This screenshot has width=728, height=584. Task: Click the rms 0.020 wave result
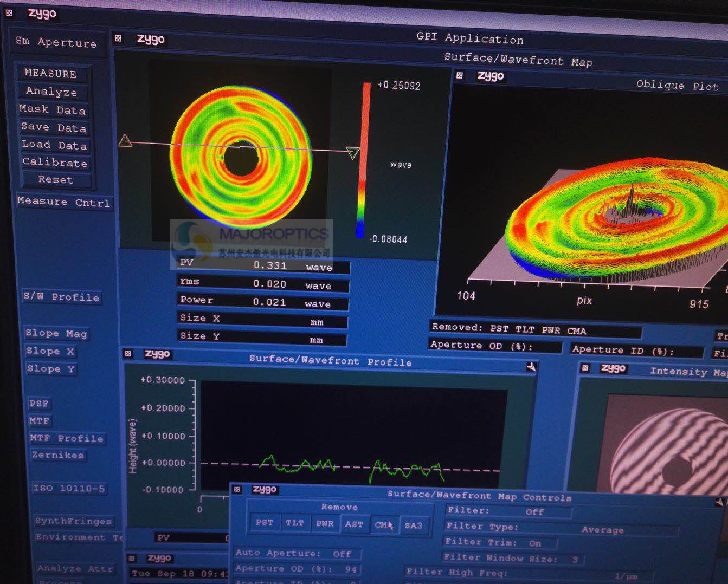point(263,283)
